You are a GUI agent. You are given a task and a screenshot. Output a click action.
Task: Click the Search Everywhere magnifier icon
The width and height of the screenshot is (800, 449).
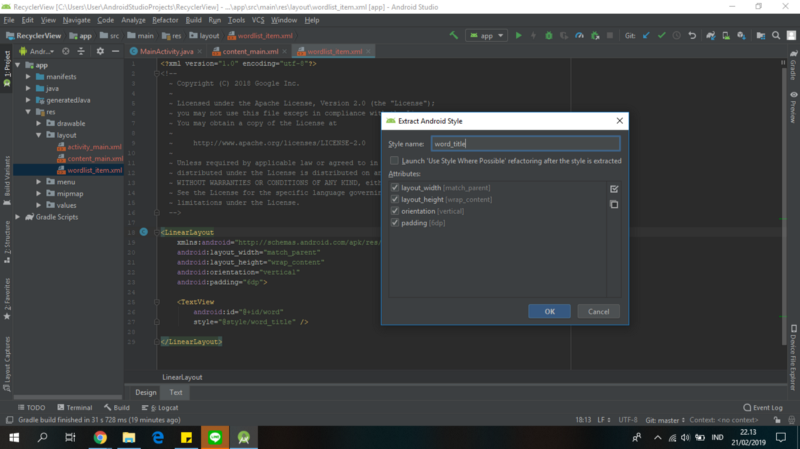(776, 36)
